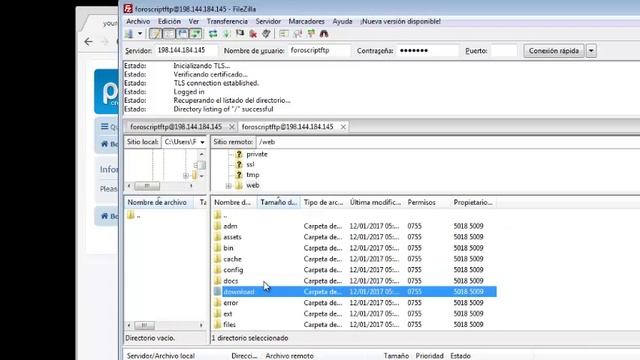Toggle directory comparison
This screenshot has height=360, width=640.
click(x=298, y=34)
